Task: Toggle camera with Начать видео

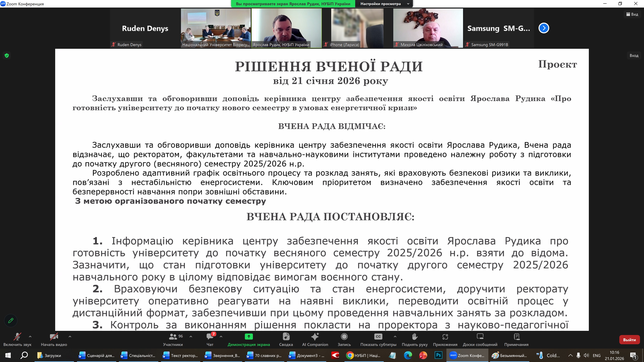Action: (54, 337)
